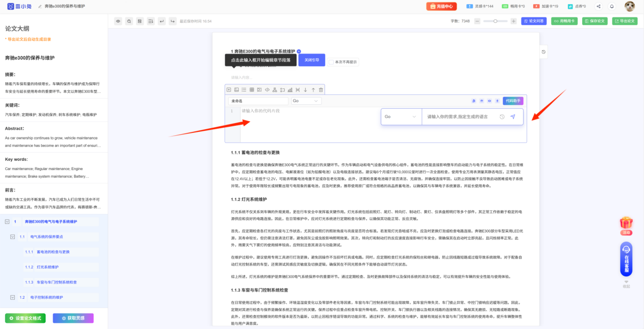Open code block language dropdown Go
644x329 pixels.
point(306,101)
